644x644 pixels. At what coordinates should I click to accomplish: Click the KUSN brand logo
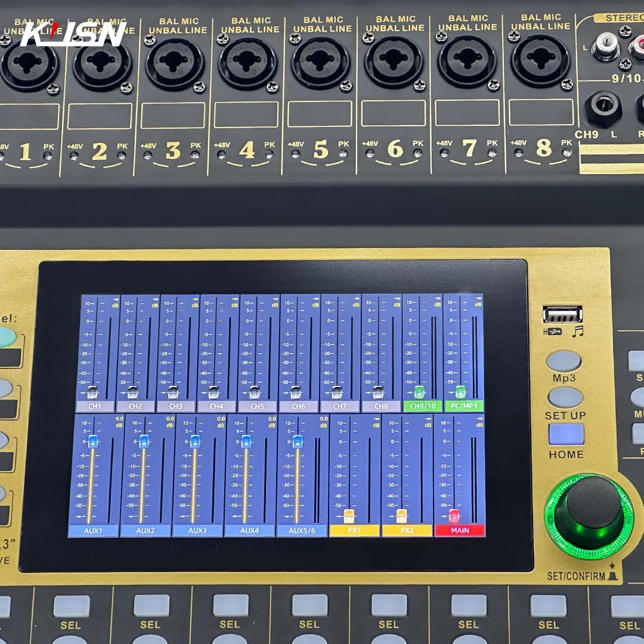coord(73,33)
